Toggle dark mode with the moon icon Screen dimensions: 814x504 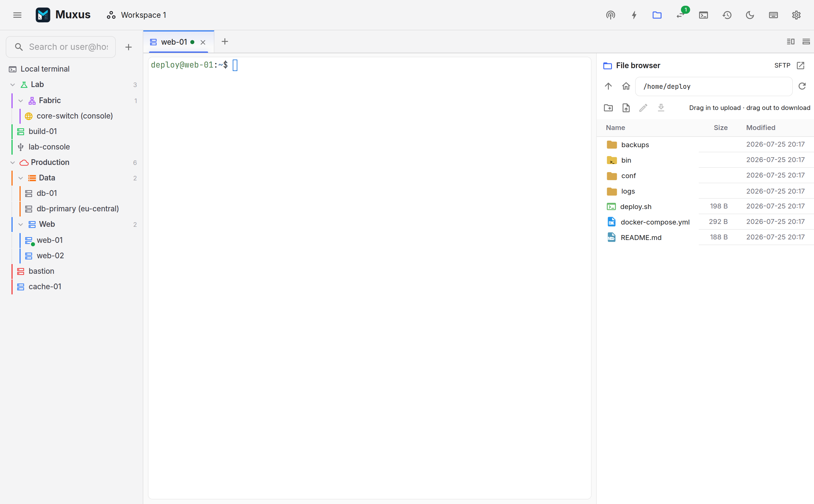coord(750,15)
